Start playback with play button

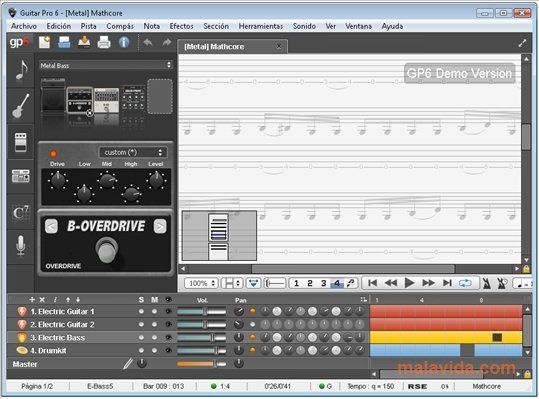[x=409, y=283]
